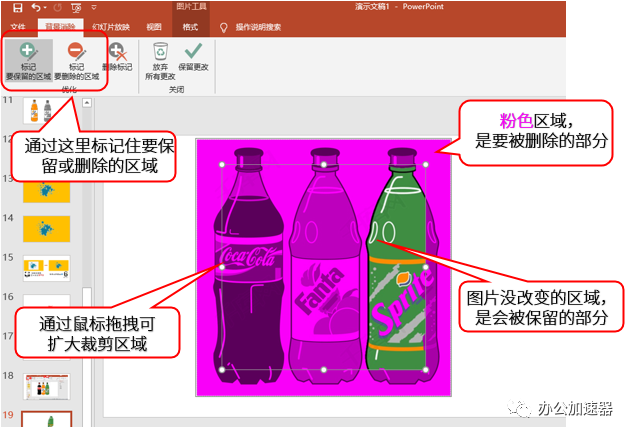Click top-left selection handle of crop frame

click(222, 164)
